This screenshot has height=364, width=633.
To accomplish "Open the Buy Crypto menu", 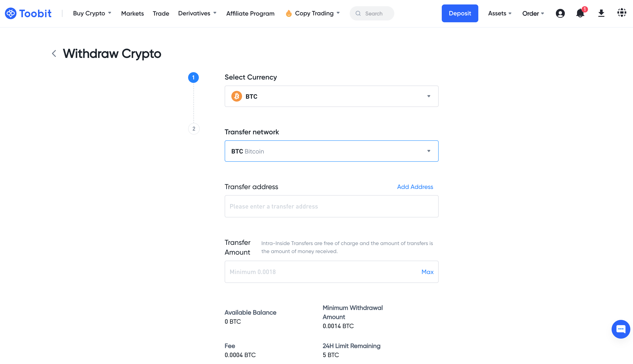I will point(92,14).
